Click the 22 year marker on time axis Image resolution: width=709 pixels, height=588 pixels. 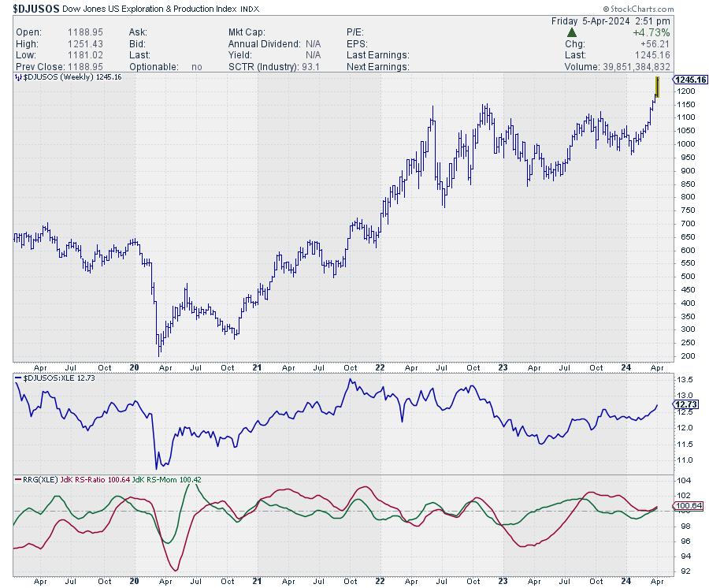coord(380,367)
